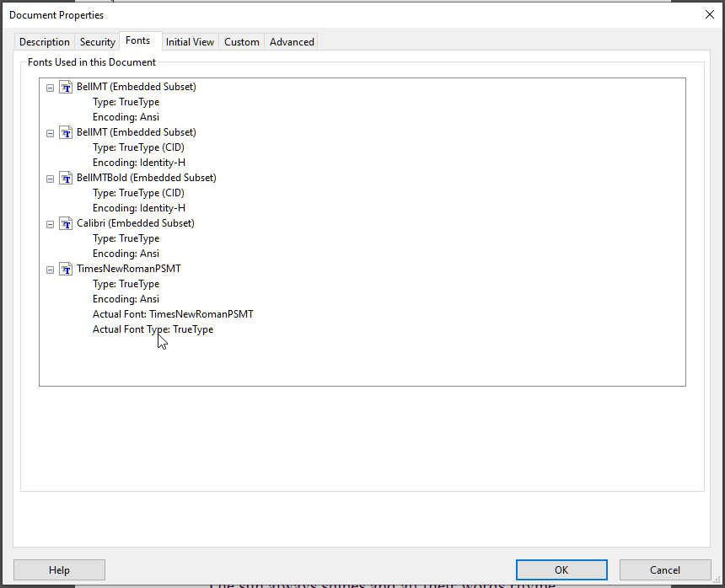Image resolution: width=725 pixels, height=588 pixels.
Task: Click the TrueType icon beside BellMTBold
Action: [66, 178]
